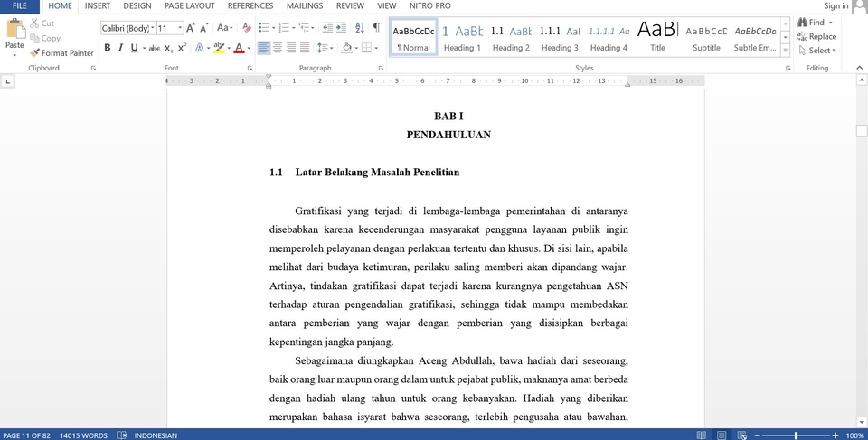Switch to REFERENCES tab

click(x=250, y=6)
